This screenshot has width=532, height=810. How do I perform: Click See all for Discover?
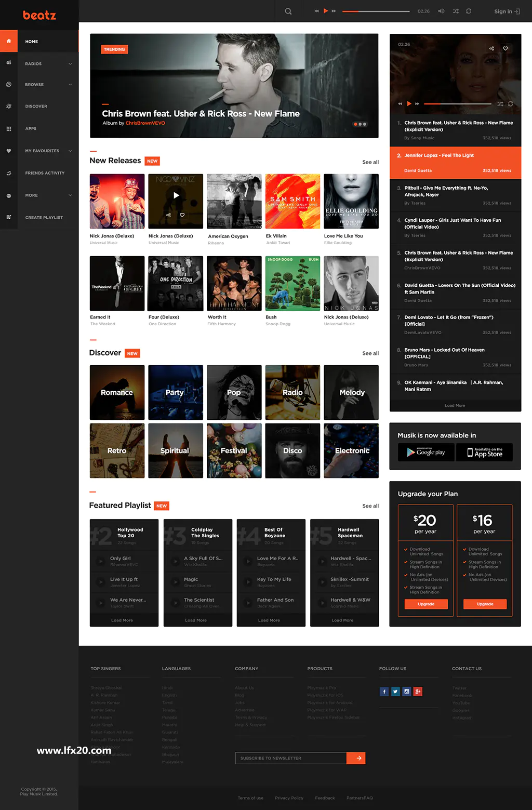click(x=370, y=353)
